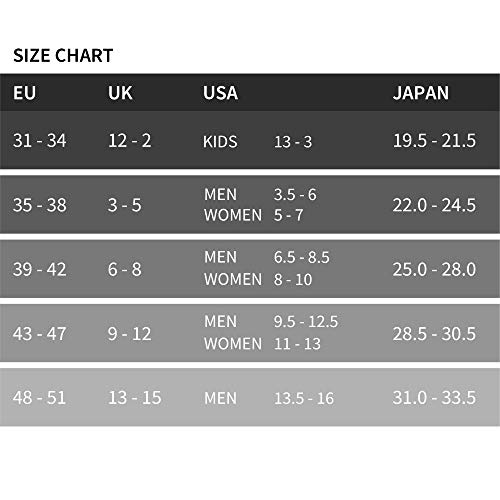Image resolution: width=500 pixels, height=500 pixels.
Task: Click the KIDS 13 - 3 entry
Action: click(x=258, y=142)
